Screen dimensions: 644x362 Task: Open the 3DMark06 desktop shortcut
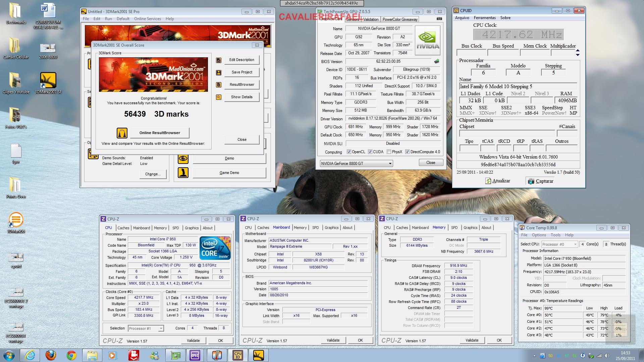pos(16,223)
